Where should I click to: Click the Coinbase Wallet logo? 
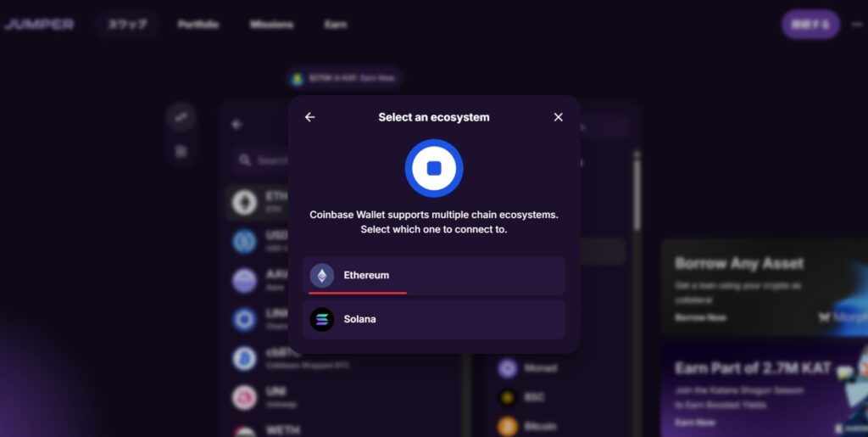[x=434, y=168]
